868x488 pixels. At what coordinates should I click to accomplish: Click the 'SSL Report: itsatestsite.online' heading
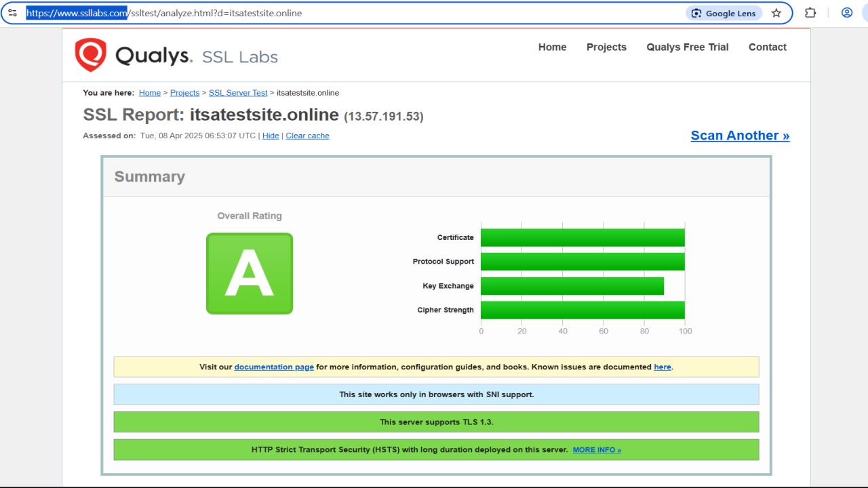click(x=211, y=114)
